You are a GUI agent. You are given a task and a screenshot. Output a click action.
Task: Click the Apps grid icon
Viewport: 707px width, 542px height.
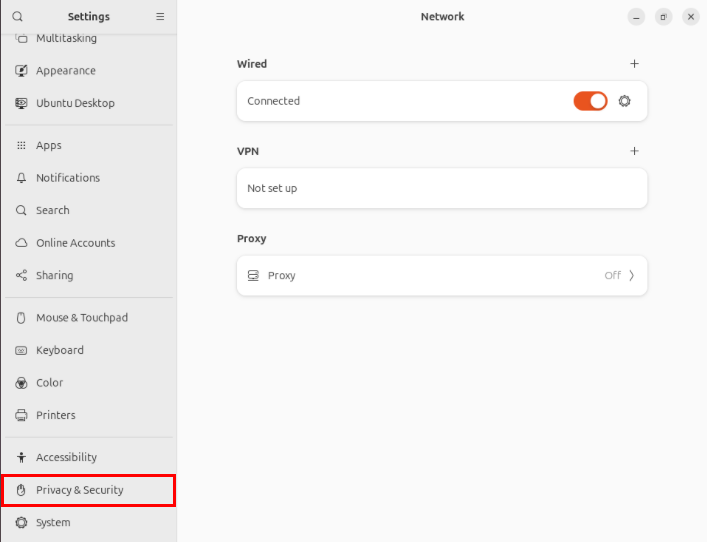[x=21, y=145]
